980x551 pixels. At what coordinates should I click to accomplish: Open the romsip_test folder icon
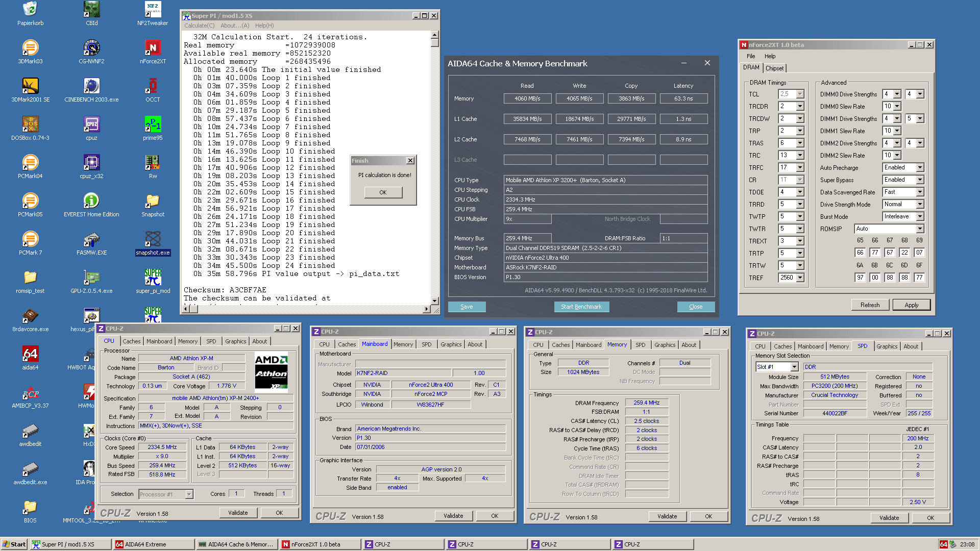click(x=30, y=281)
